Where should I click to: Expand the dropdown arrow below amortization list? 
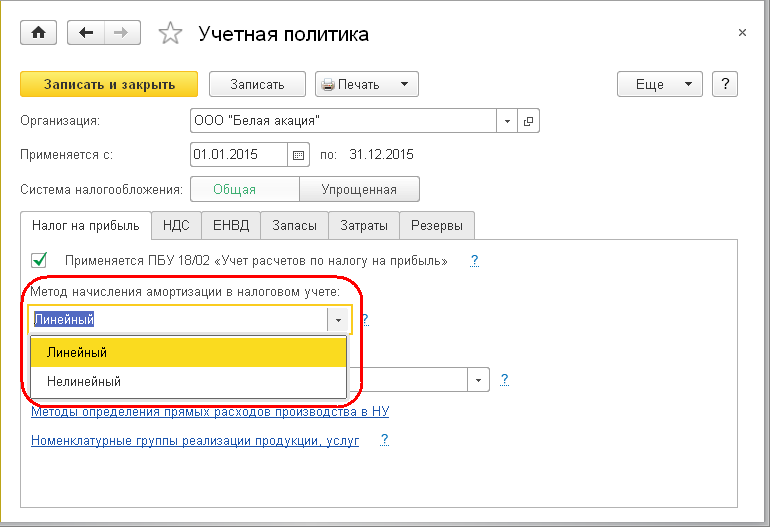click(x=478, y=380)
